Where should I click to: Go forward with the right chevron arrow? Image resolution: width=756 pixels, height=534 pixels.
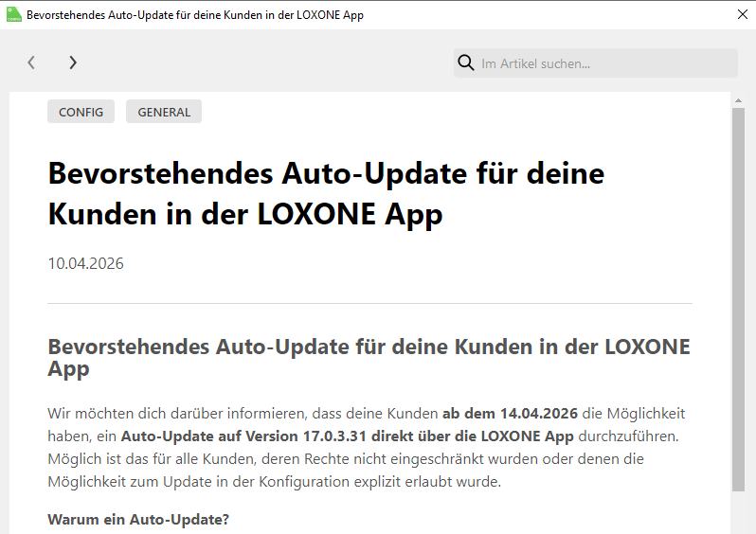73,62
